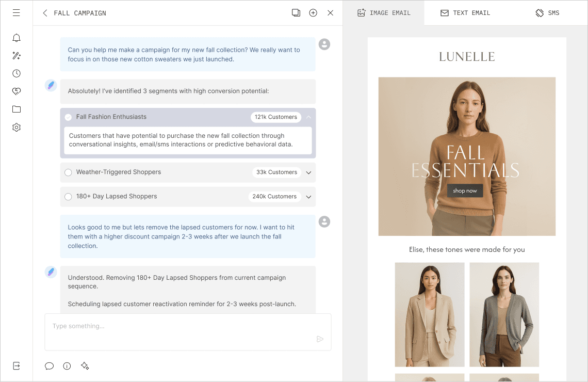Click 'Scheduling lapsed customer reactivation reminder' text
The height and width of the screenshot is (382, 588).
(x=182, y=304)
